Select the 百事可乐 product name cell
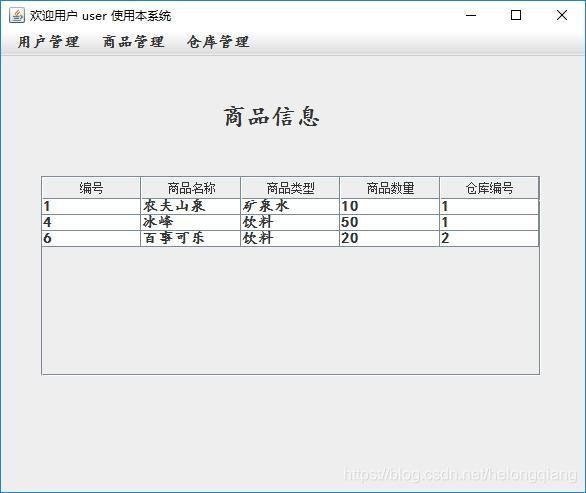The width and height of the screenshot is (586, 493). 191,238
